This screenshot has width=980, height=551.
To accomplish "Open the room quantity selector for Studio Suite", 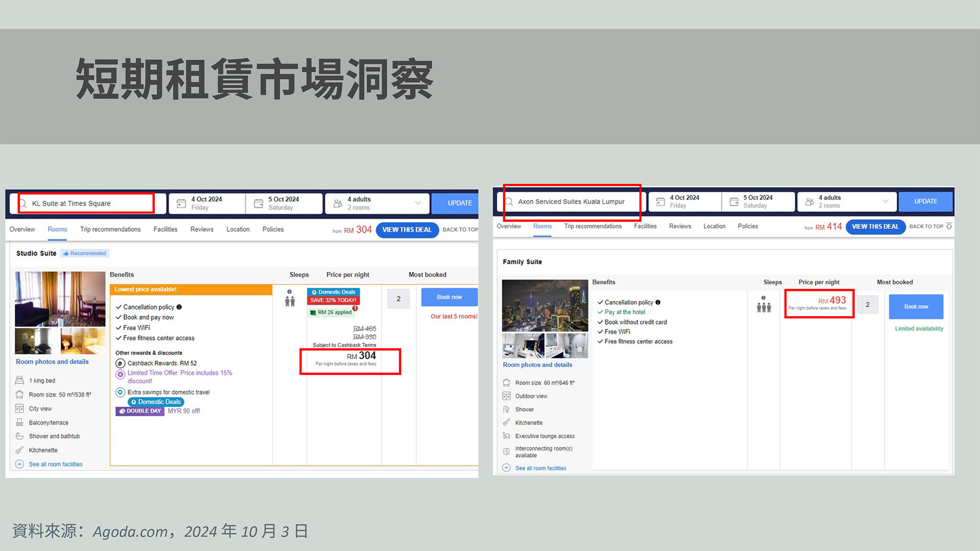I will pos(399,298).
